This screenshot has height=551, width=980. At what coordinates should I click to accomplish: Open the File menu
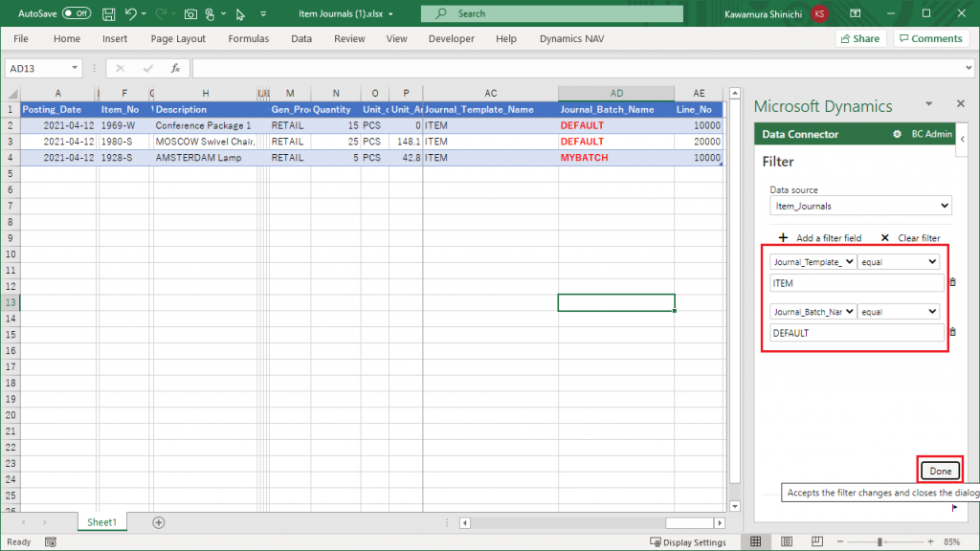(21, 38)
